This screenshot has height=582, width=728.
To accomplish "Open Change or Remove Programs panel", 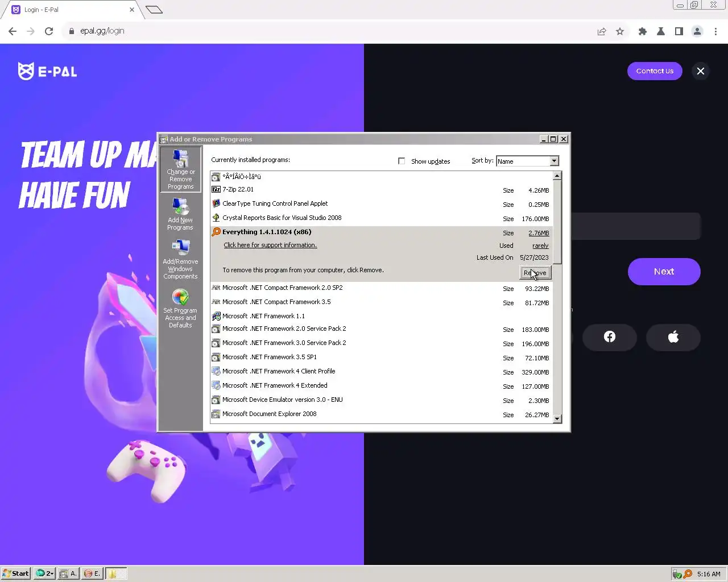I will (x=180, y=169).
